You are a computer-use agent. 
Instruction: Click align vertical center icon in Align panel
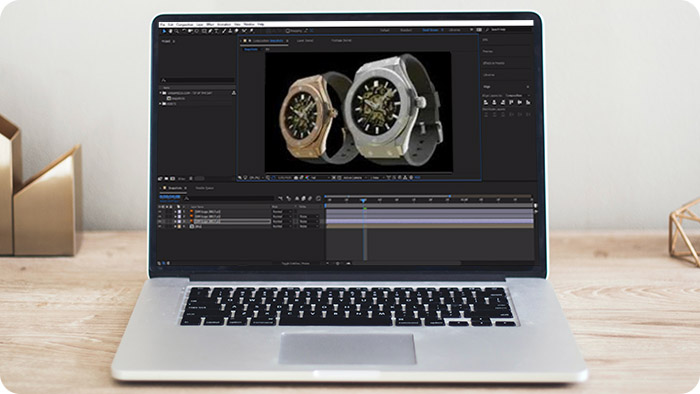(x=520, y=102)
